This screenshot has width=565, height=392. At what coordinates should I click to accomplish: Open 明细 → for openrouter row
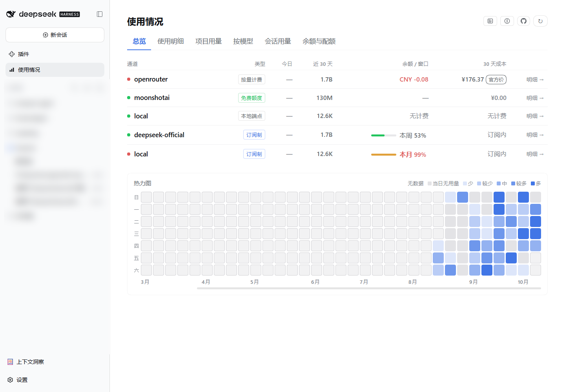(x=535, y=80)
